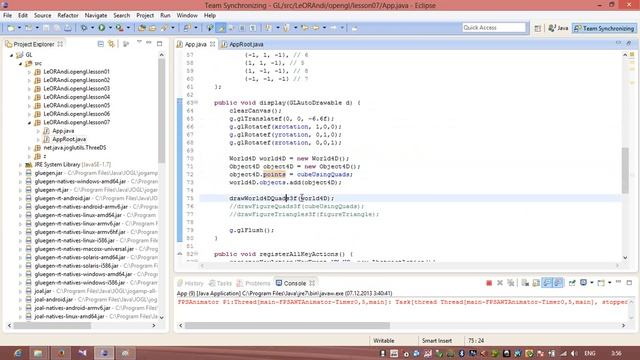
Task: Maximize the Console panel
Action: pyautogui.click(x=629, y=282)
